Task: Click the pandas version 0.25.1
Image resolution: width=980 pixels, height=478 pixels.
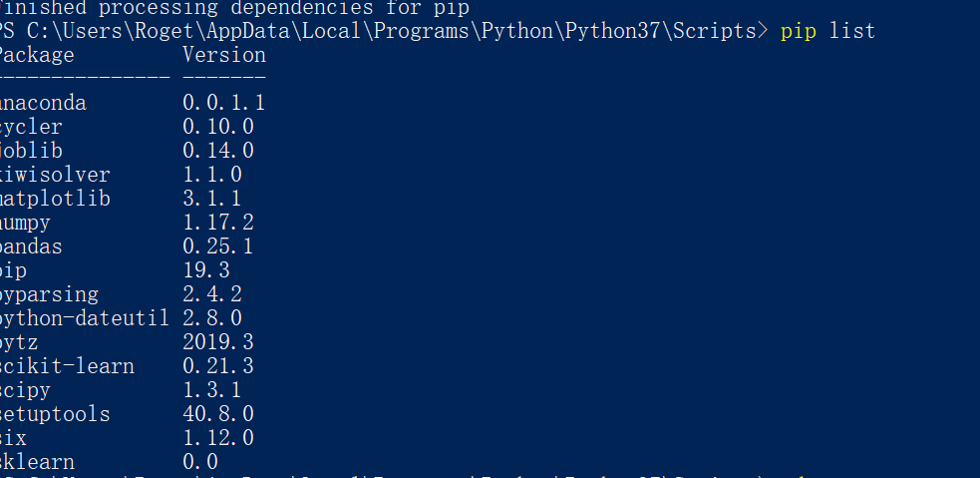Action: [218, 246]
